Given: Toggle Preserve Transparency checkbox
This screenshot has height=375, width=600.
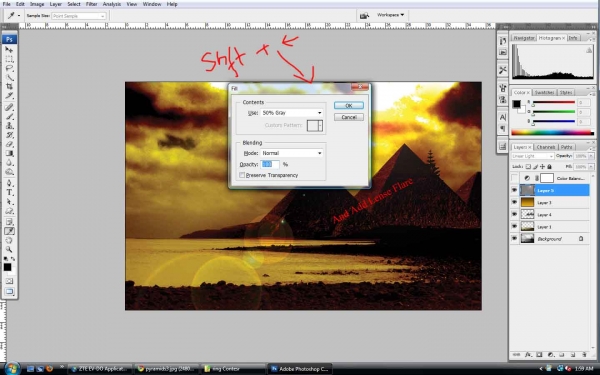Looking at the screenshot, I should click(x=242, y=175).
